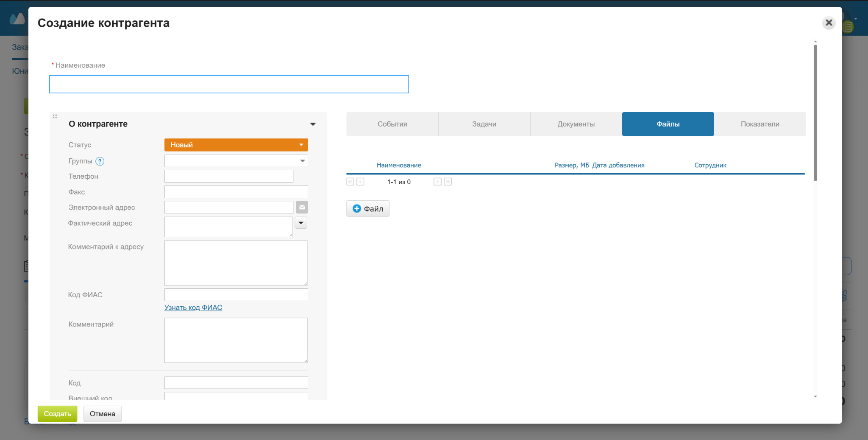
Task: Close the Создание контрагента dialog
Action: [829, 22]
